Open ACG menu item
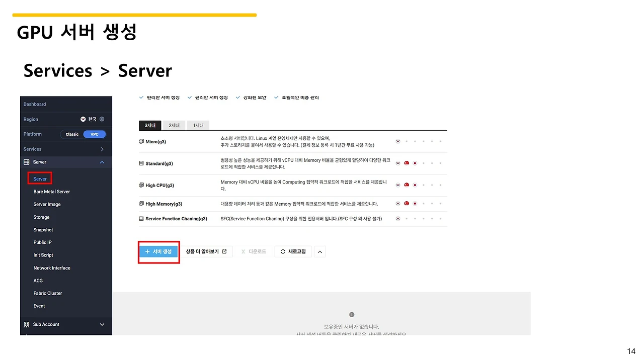 point(38,281)
